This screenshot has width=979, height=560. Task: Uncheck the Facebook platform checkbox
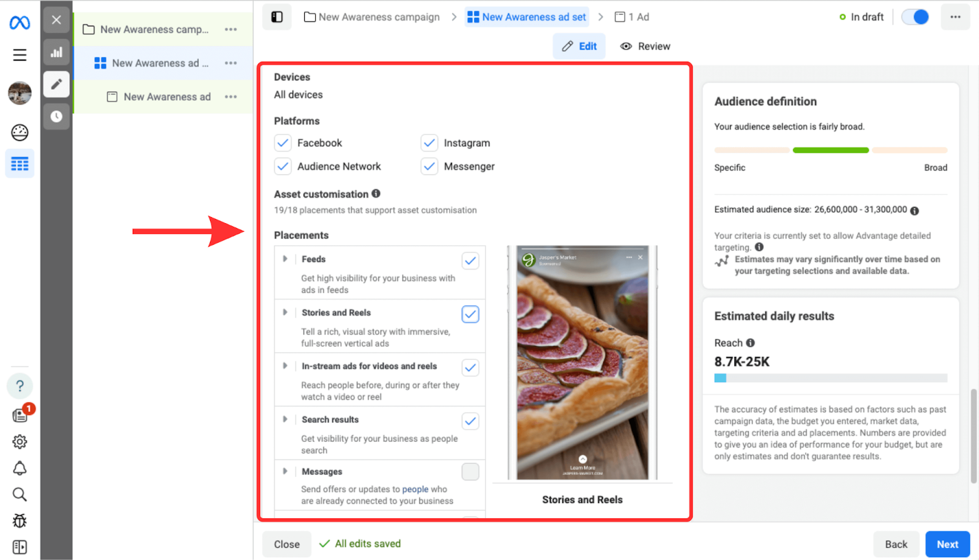coord(283,143)
